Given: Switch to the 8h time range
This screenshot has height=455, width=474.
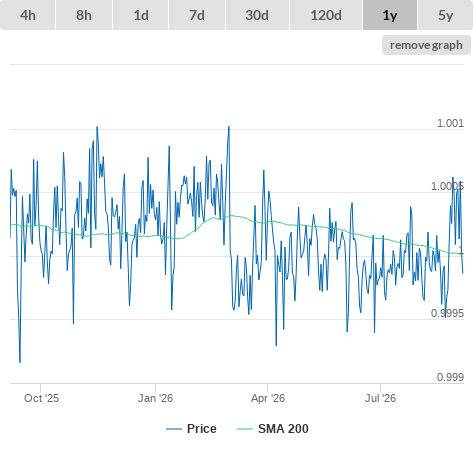Looking at the screenshot, I should point(84,15).
